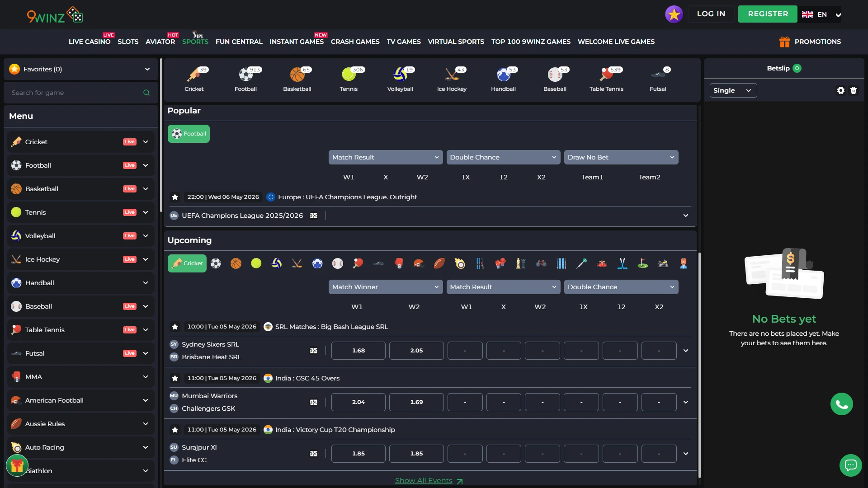Expand the MMA menu item in the sidebar
Viewport: 868px width, 488px height.
(81, 377)
